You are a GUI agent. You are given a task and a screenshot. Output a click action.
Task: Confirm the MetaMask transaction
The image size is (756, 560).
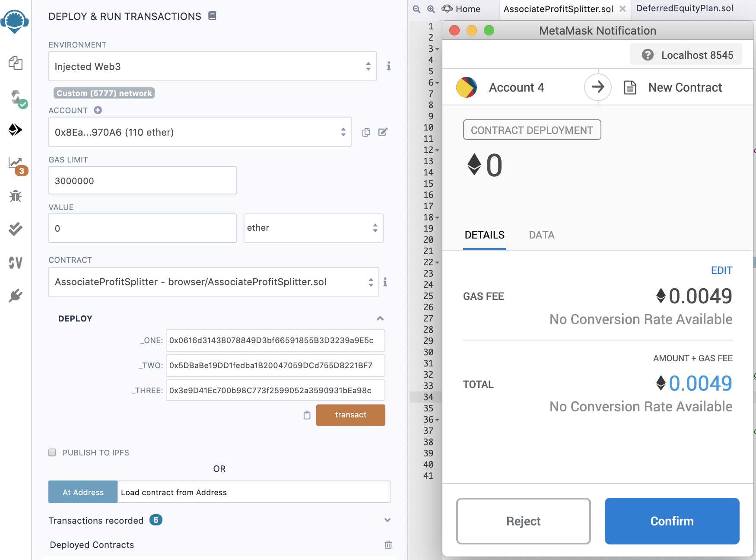(672, 521)
